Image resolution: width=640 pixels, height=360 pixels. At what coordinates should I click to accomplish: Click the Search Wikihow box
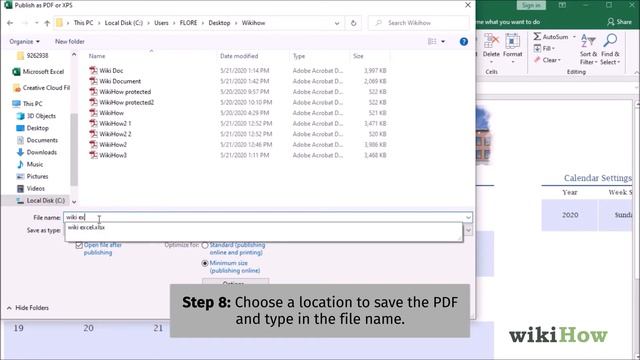pyautogui.click(x=419, y=23)
